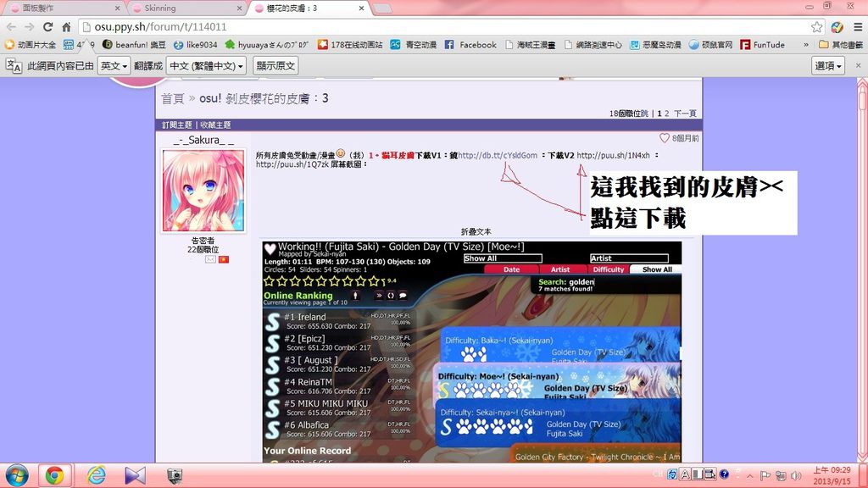Viewport: 868px width, 488px height.
Task: Go to the 下一頁 page link
Action: coord(685,114)
